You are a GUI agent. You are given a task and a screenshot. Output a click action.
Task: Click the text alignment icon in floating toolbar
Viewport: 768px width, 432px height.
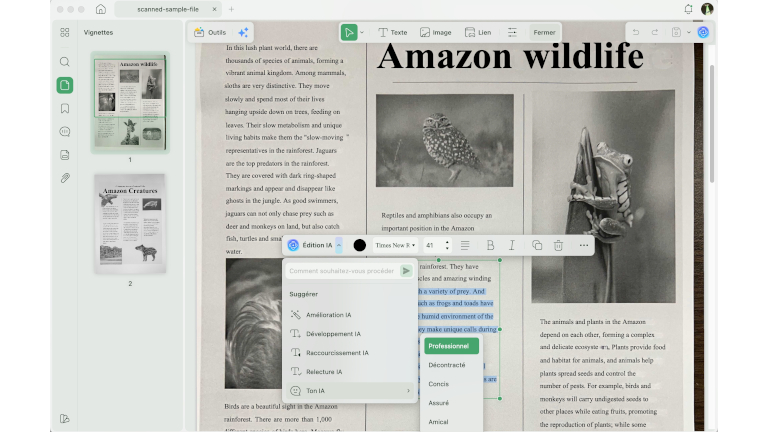click(x=465, y=245)
